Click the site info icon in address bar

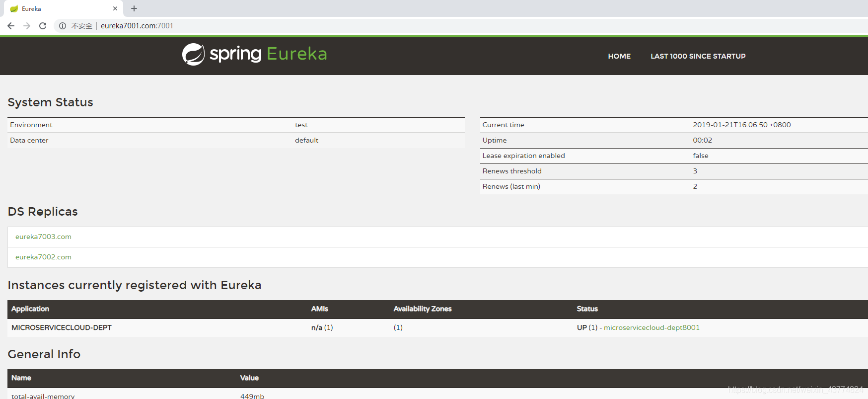click(x=63, y=26)
